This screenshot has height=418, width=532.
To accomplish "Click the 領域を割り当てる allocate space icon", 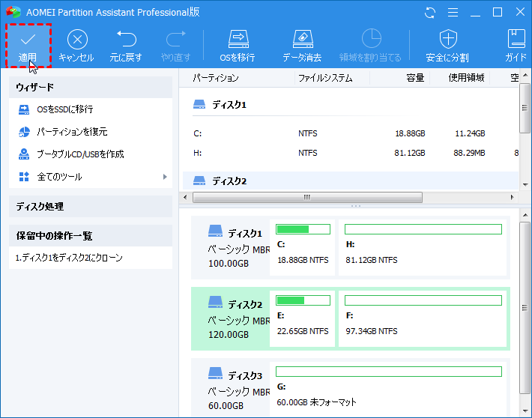I will (371, 38).
